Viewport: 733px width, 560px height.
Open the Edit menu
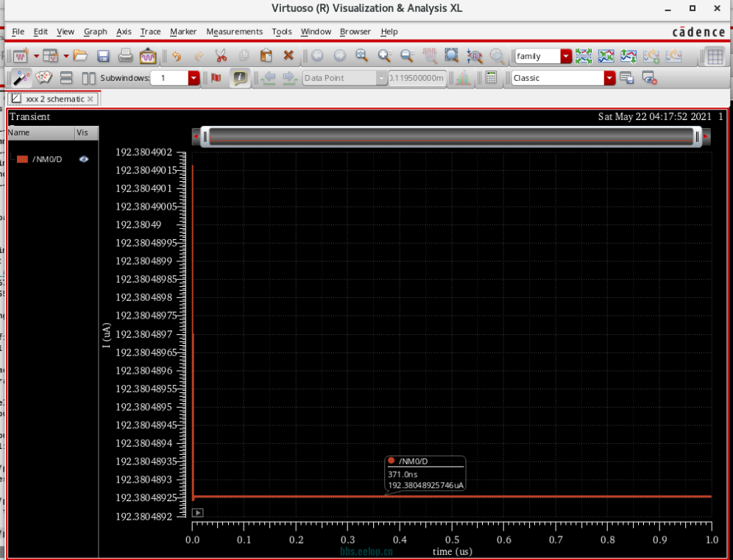click(x=40, y=32)
